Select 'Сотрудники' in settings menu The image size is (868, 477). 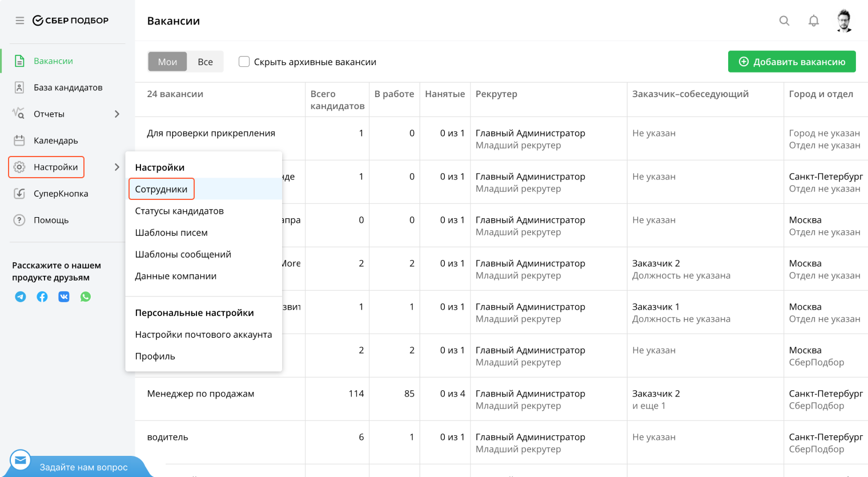pos(162,189)
